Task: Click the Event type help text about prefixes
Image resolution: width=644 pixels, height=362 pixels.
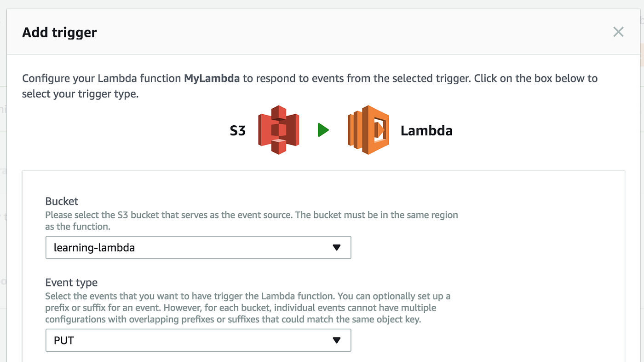Action: pyautogui.click(x=248, y=307)
